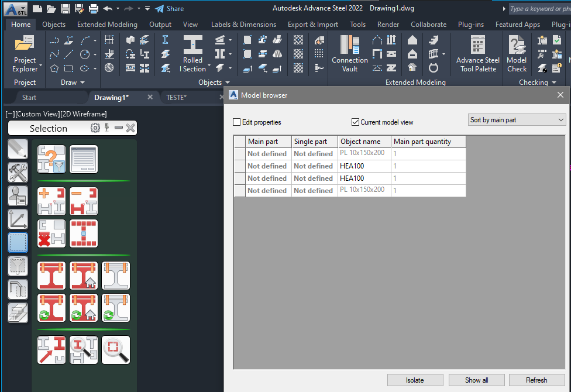
Task: Click the Undo icon in quick access toolbar
Action: coord(107,8)
